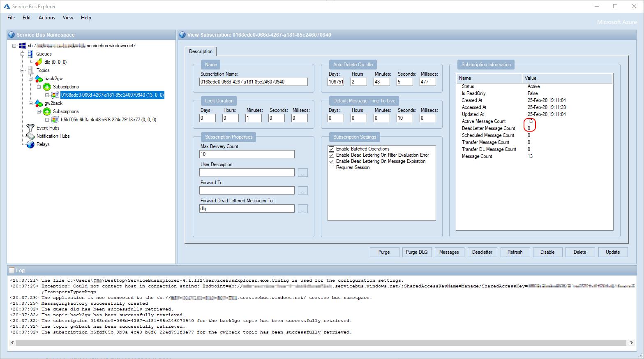Open the Help menu
Screen dimensions: 644x359
click(86, 18)
